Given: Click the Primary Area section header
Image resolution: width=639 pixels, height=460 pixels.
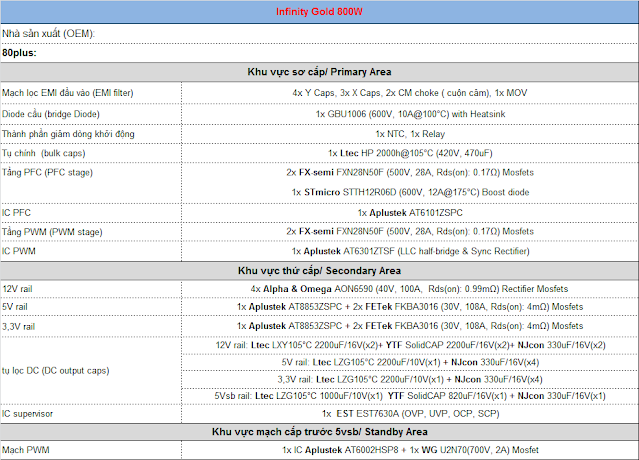Looking at the screenshot, I should pos(320,72).
